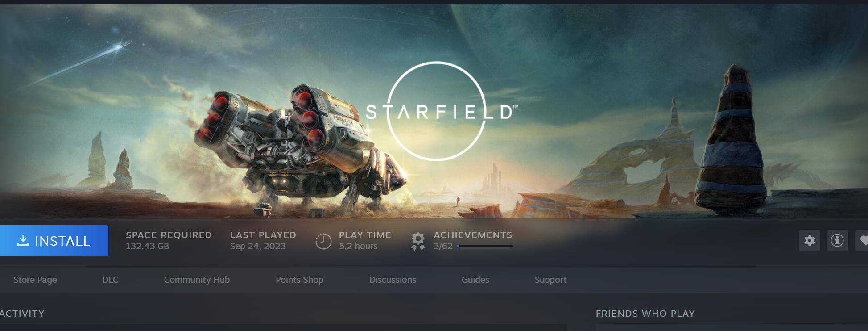This screenshot has width=868, height=331.
Task: Open the Store Page tab
Action: tap(35, 280)
